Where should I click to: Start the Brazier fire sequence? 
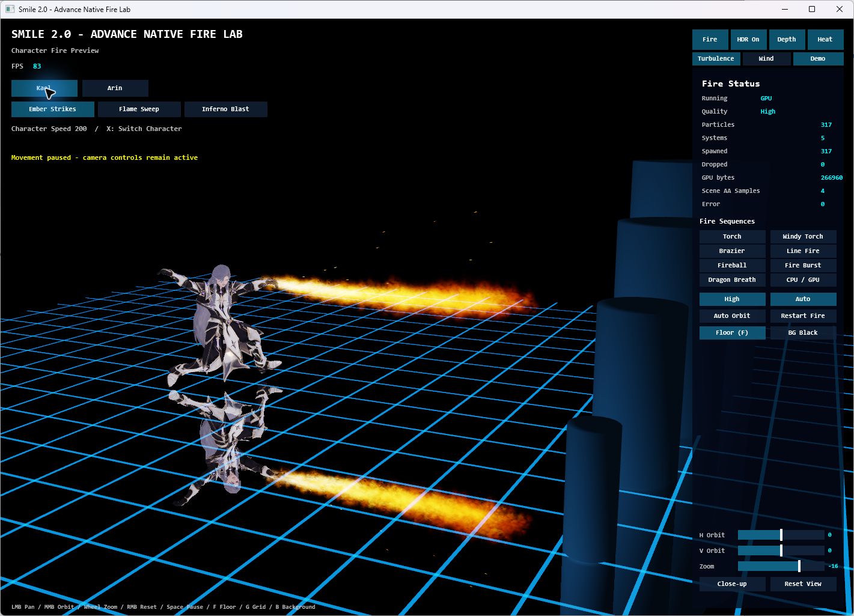point(732,251)
